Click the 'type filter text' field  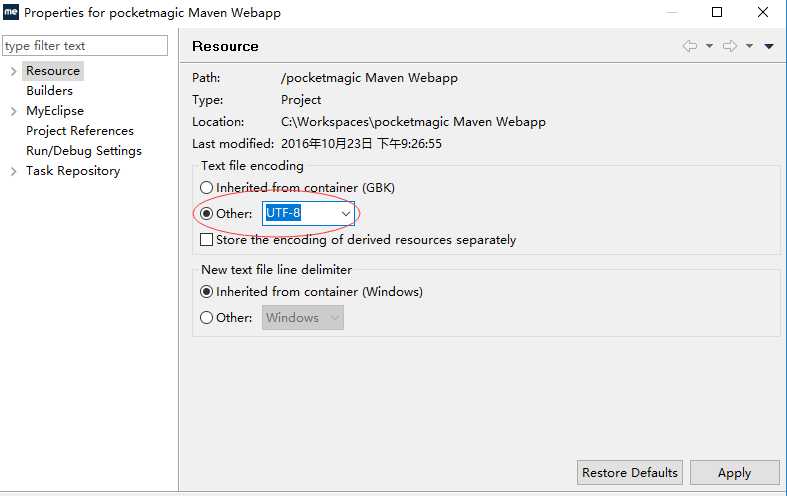point(85,46)
